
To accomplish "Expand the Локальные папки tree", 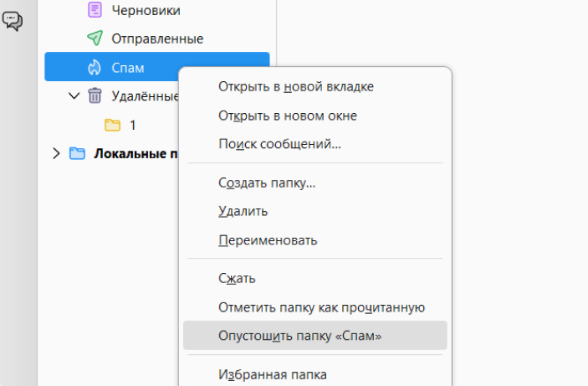I will 56,153.
